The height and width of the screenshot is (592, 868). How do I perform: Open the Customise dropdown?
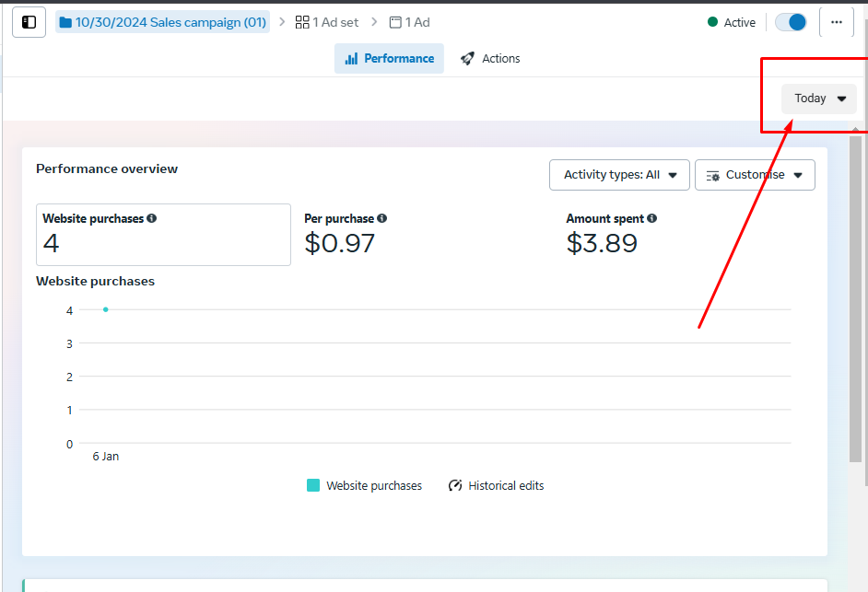point(755,175)
